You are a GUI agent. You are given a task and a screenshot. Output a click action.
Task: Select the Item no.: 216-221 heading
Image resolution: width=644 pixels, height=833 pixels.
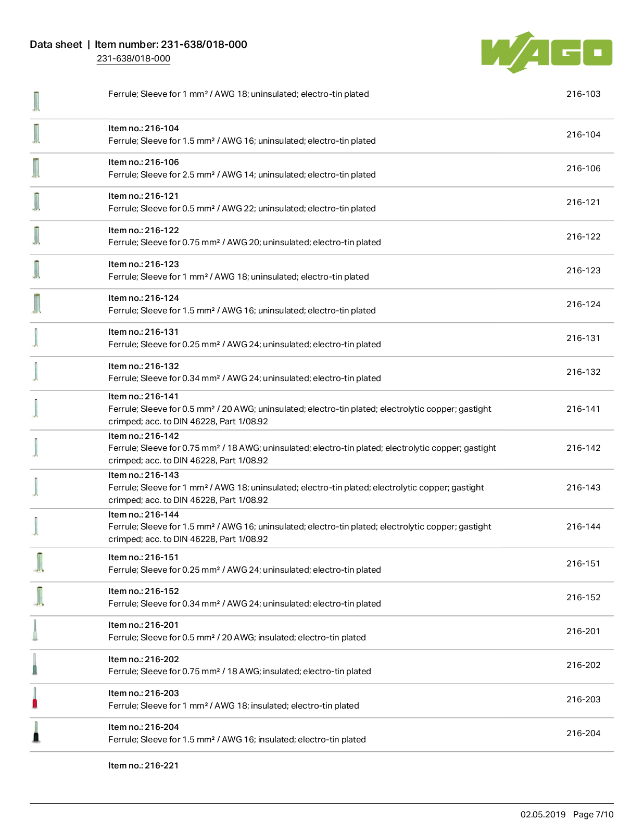coord(143,765)
